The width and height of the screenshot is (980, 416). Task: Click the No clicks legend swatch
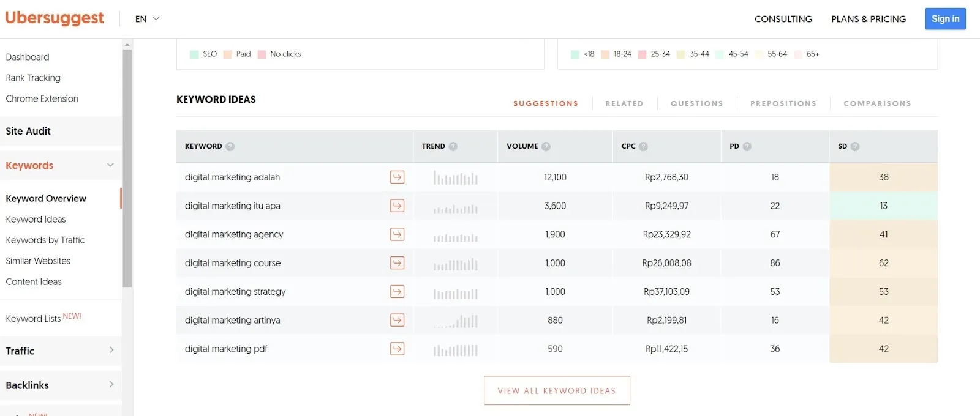(x=262, y=54)
